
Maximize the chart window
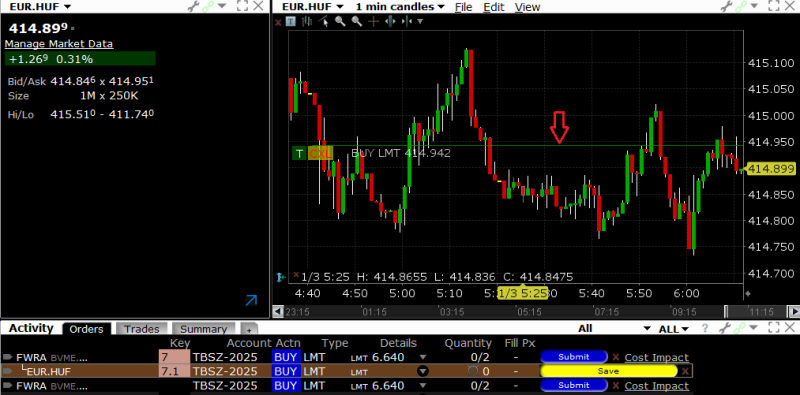click(774, 7)
